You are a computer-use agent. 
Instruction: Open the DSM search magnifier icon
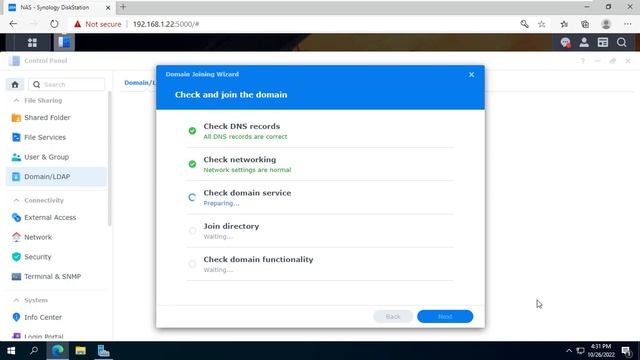click(622, 42)
